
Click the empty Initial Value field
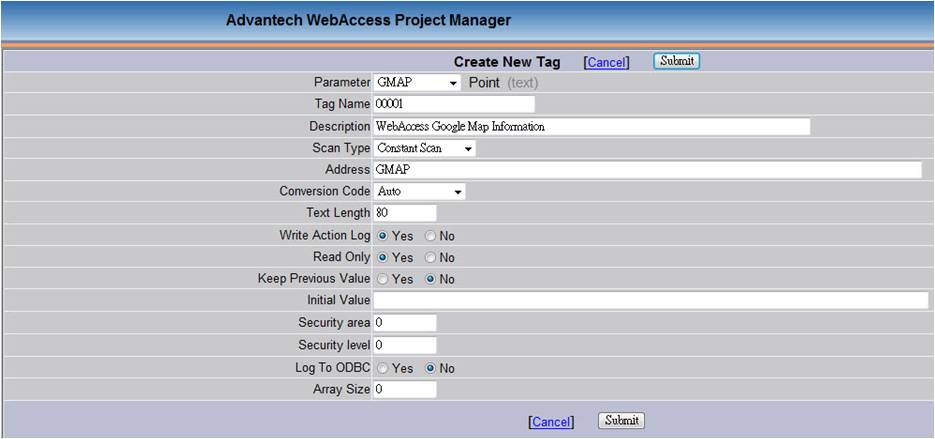click(x=651, y=300)
